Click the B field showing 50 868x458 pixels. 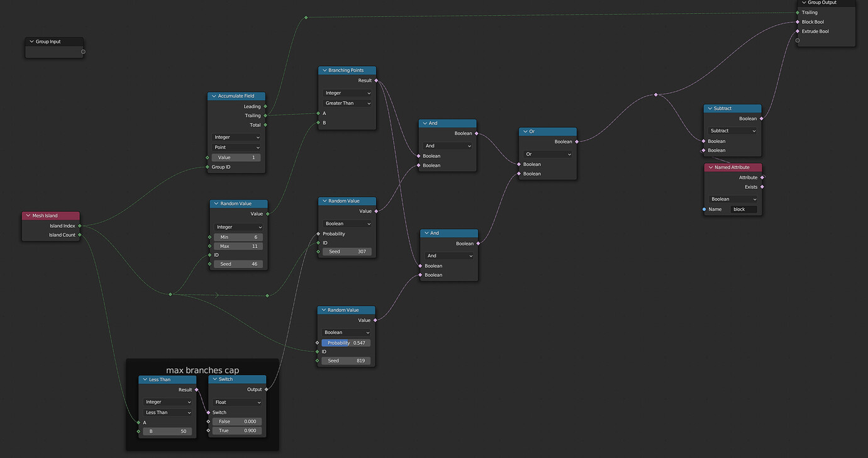coord(167,432)
